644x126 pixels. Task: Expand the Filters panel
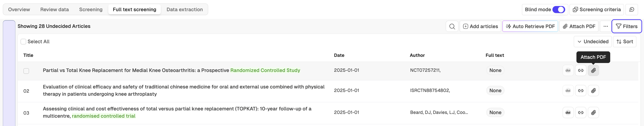pyautogui.click(x=626, y=26)
